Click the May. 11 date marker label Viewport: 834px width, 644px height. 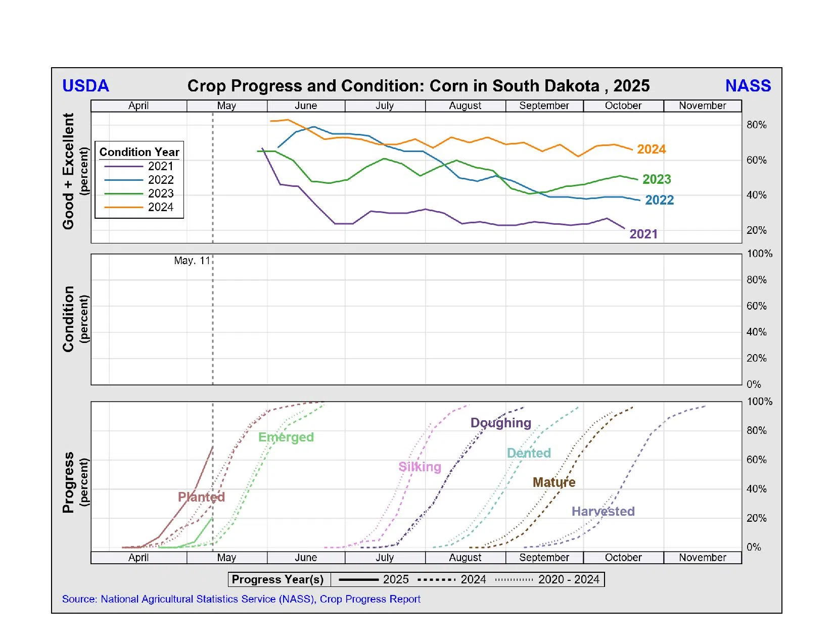tap(192, 261)
